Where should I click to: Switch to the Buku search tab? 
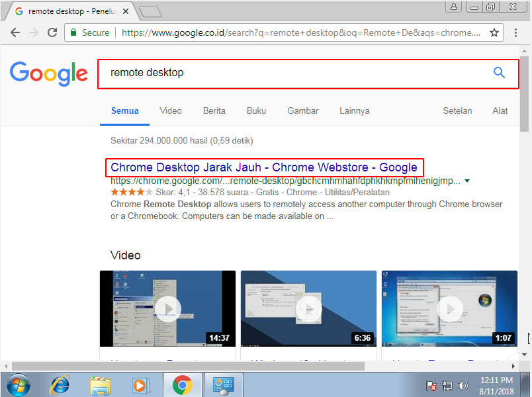click(x=256, y=111)
